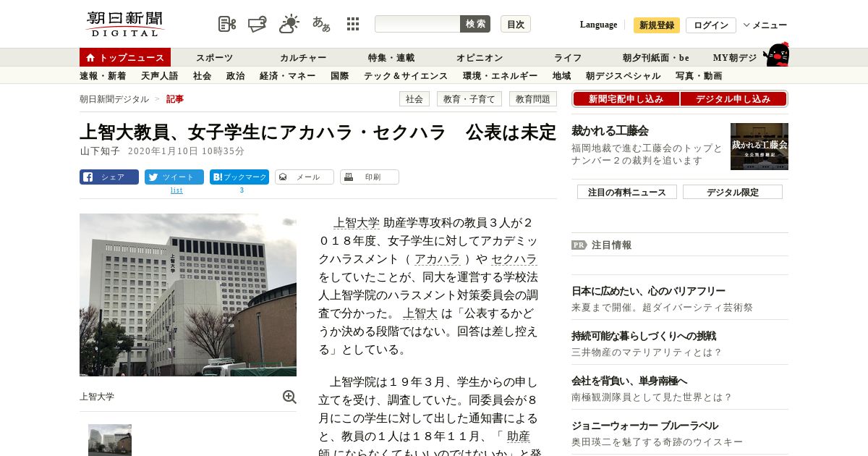The height and width of the screenshot is (456, 868).
Task: Enlarge photo with magnifier zoom icon
Action: [289, 397]
